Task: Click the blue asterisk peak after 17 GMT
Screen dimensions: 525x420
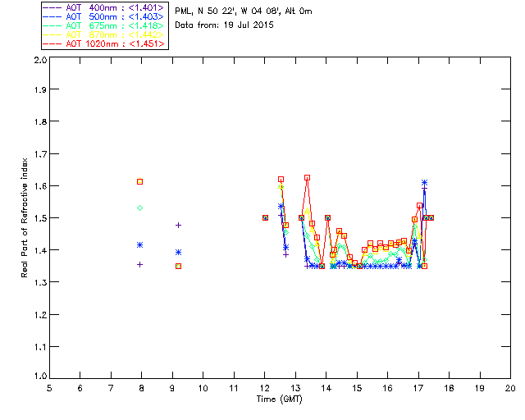Action: 424,183
